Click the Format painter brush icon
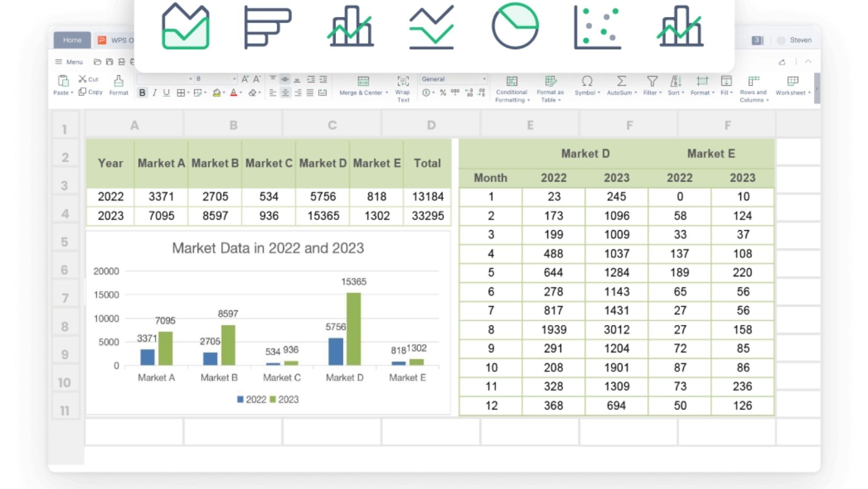 tap(119, 81)
